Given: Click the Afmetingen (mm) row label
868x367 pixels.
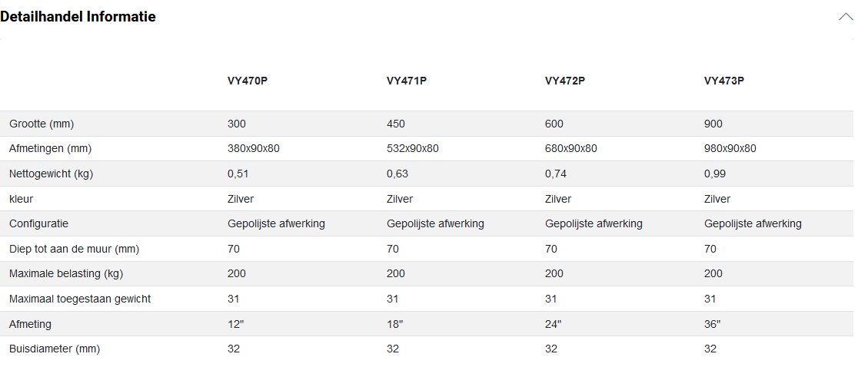Looking at the screenshot, I should [x=50, y=149].
